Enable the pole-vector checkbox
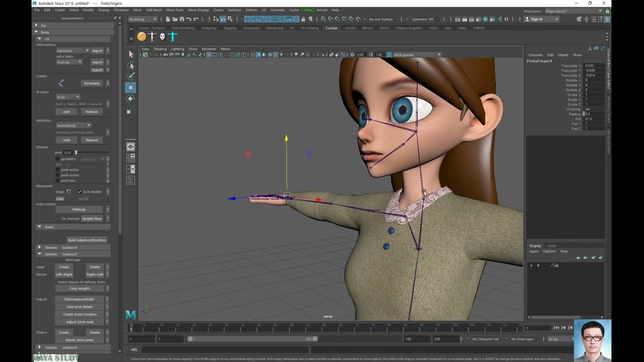Image resolution: width=644 pixels, height=362 pixels. [x=58, y=170]
